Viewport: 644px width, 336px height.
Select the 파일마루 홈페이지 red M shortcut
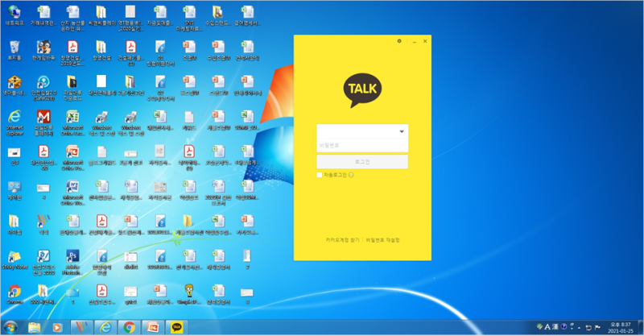click(43, 122)
